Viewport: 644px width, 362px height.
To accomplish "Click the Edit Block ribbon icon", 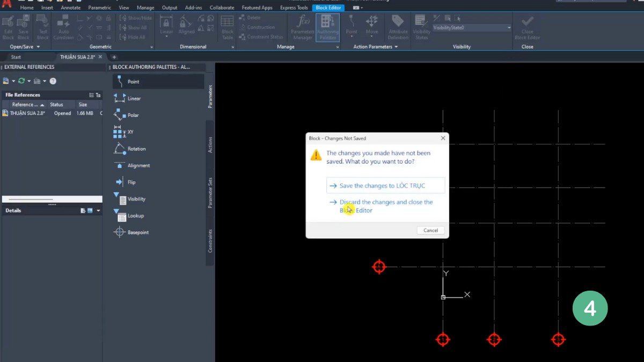I will tap(8, 27).
